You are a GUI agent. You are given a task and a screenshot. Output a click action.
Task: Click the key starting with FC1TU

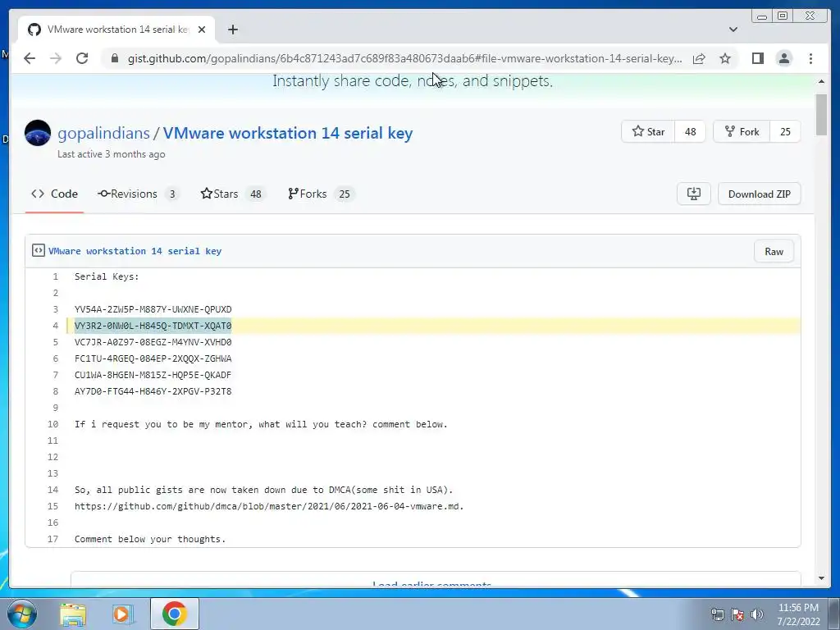[153, 358]
